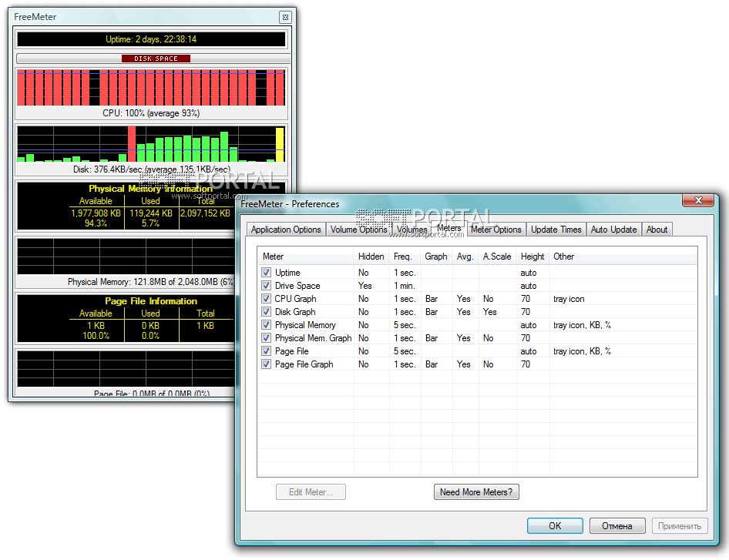Sort by the Hidden column header
Image resolution: width=729 pixels, height=560 pixels.
click(x=371, y=257)
